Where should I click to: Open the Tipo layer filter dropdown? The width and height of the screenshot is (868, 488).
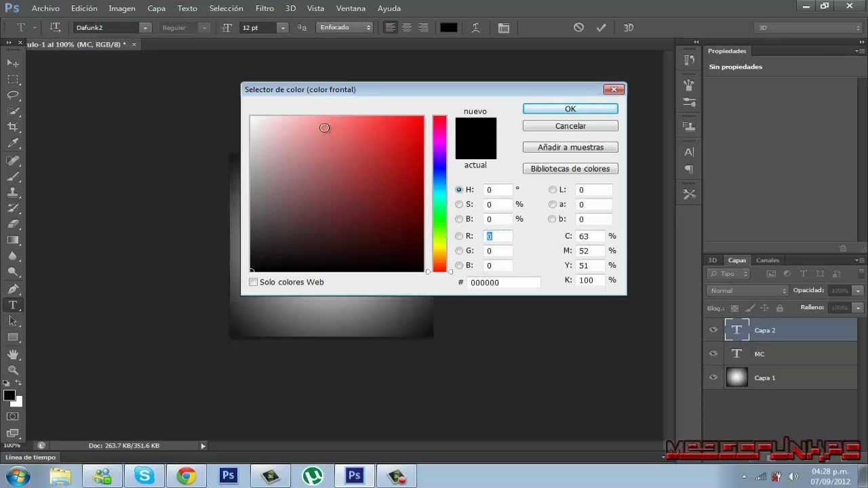(728, 274)
